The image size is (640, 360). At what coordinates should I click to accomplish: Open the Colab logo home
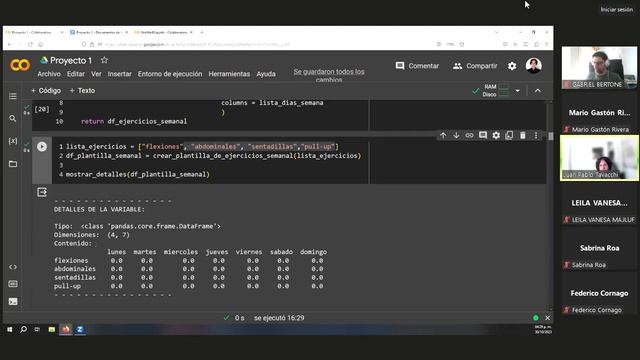pyautogui.click(x=20, y=65)
